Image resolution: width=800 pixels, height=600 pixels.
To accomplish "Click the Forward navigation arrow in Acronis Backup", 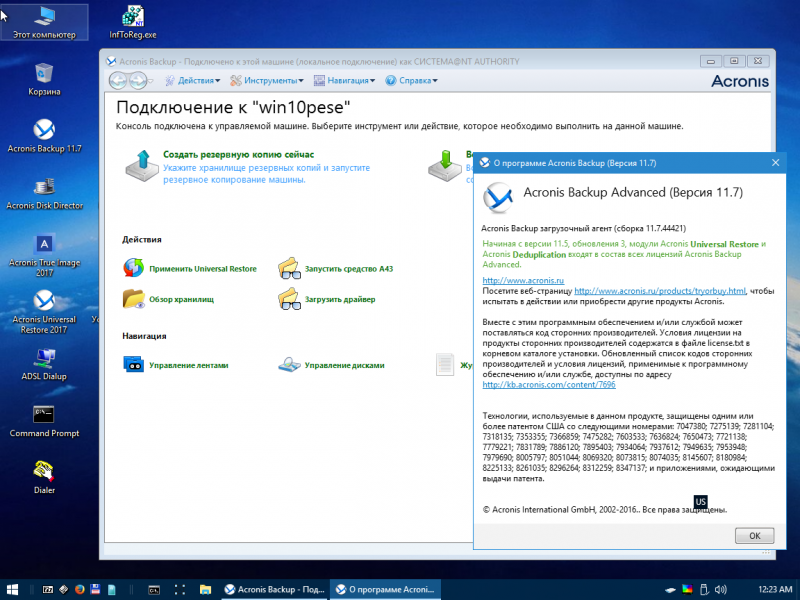I will click(x=137, y=81).
